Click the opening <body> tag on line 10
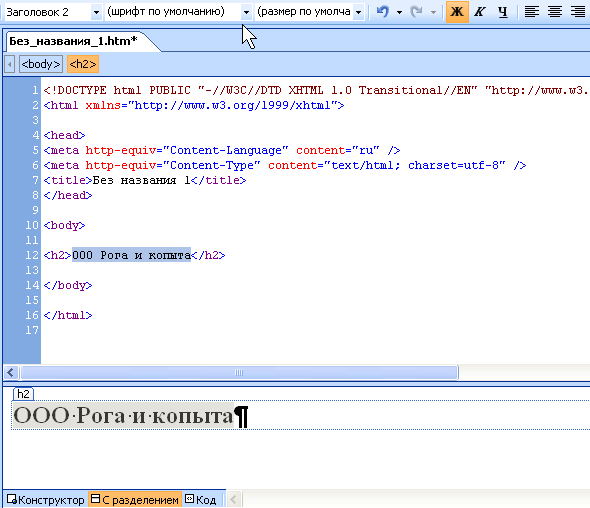Image resolution: width=590 pixels, height=508 pixels. (64, 225)
